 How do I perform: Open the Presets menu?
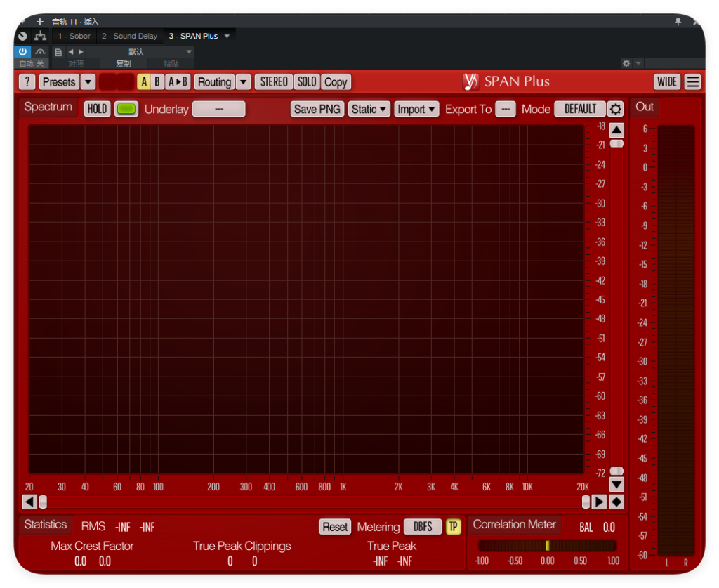pyautogui.click(x=59, y=82)
